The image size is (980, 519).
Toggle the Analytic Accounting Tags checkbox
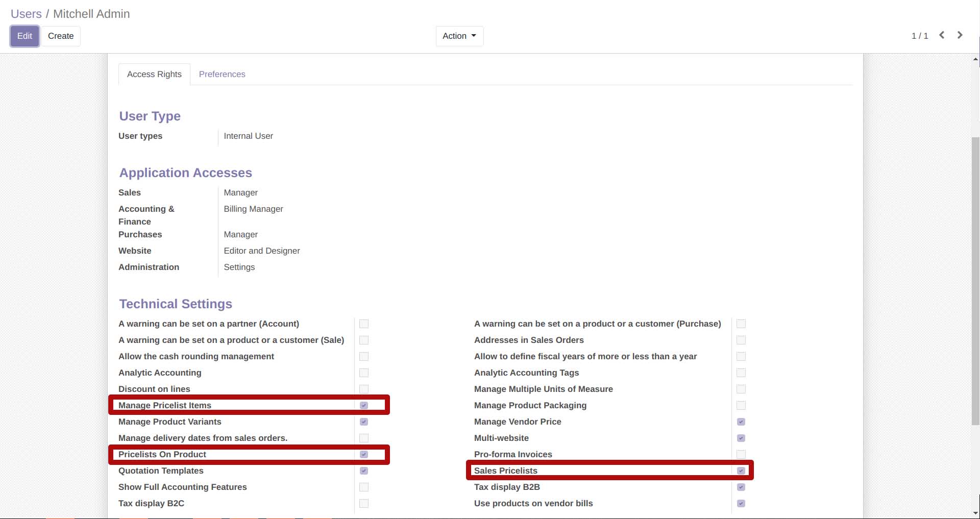click(741, 373)
